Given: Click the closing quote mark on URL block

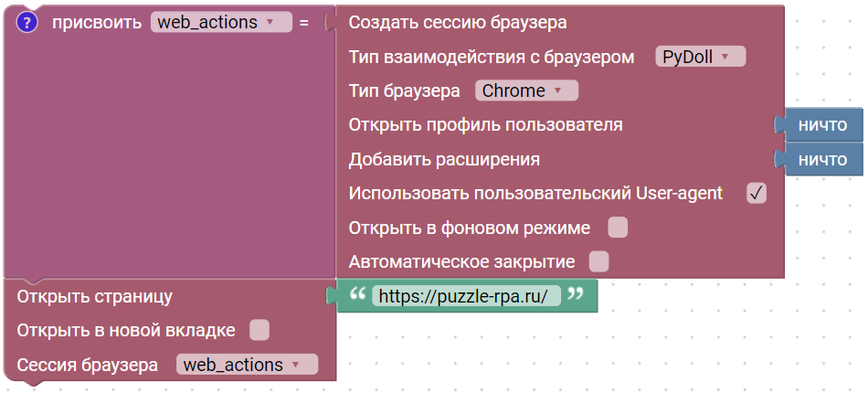Looking at the screenshot, I should (x=576, y=295).
